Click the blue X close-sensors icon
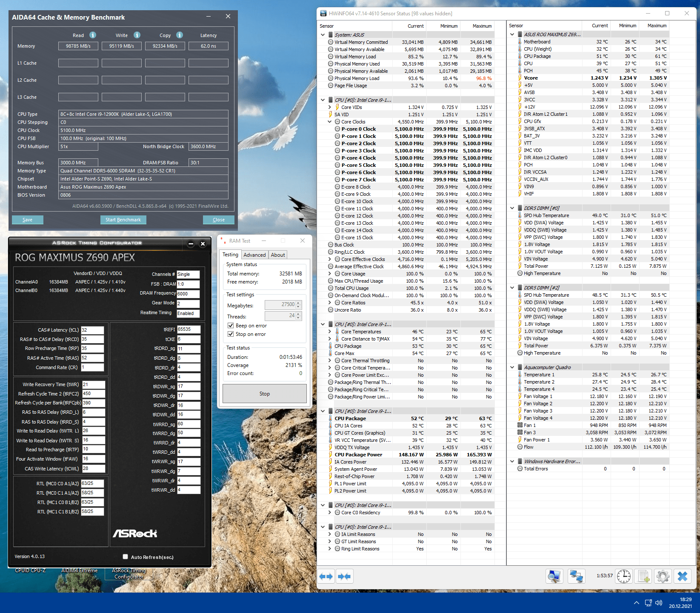The width and height of the screenshot is (700, 613). 683,576
